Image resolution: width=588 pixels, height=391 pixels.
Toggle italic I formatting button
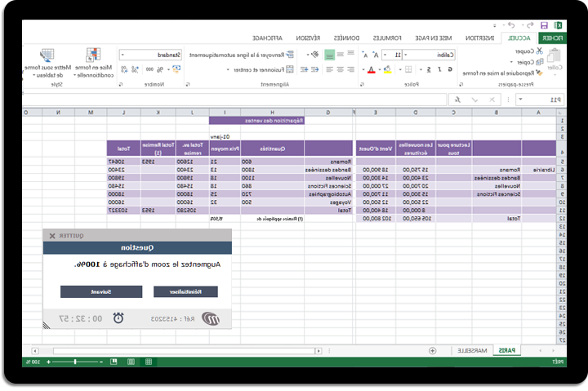pyautogui.click(x=439, y=69)
